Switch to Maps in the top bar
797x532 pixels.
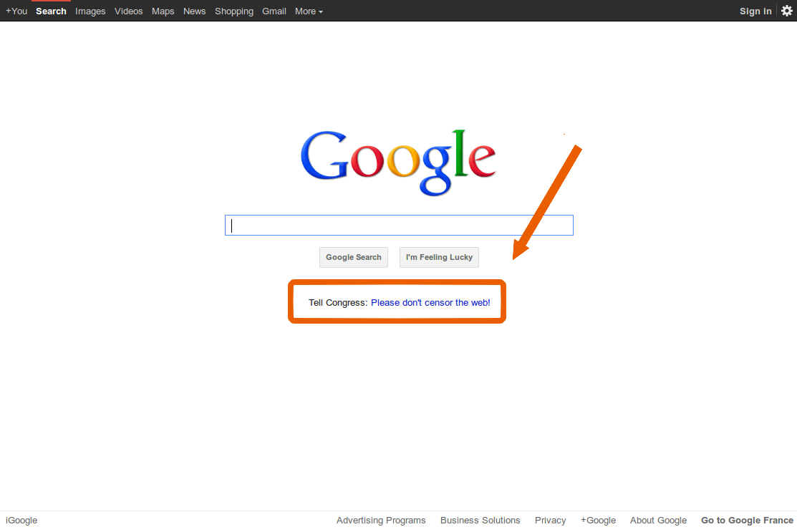(x=163, y=11)
